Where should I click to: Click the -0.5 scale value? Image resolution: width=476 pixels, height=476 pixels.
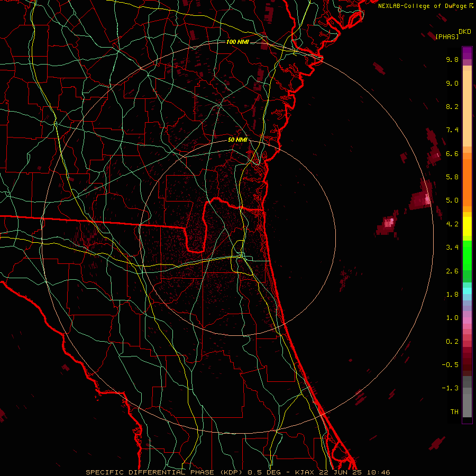[450, 365]
